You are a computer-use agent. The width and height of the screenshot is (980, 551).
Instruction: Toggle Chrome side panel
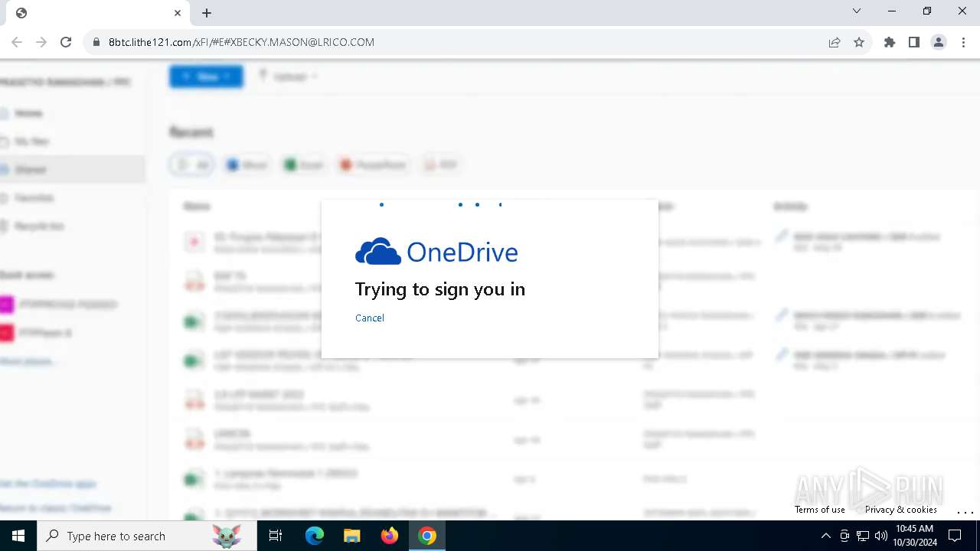(914, 42)
